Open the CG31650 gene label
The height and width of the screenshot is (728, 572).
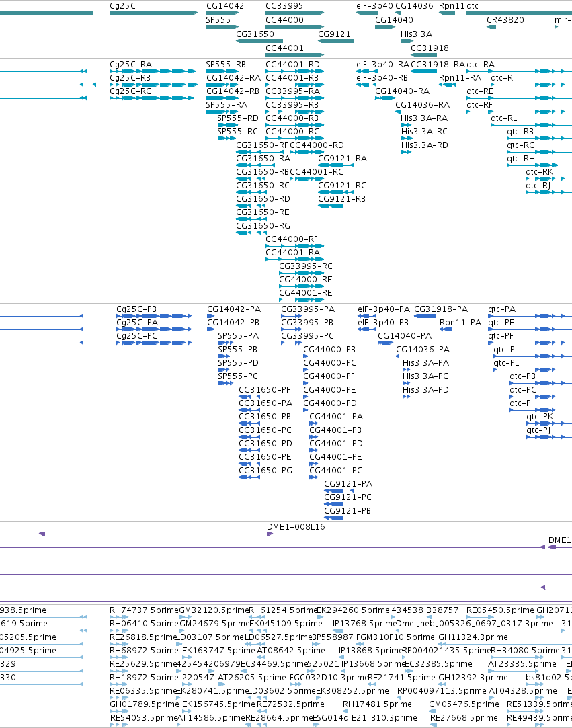pos(255,34)
